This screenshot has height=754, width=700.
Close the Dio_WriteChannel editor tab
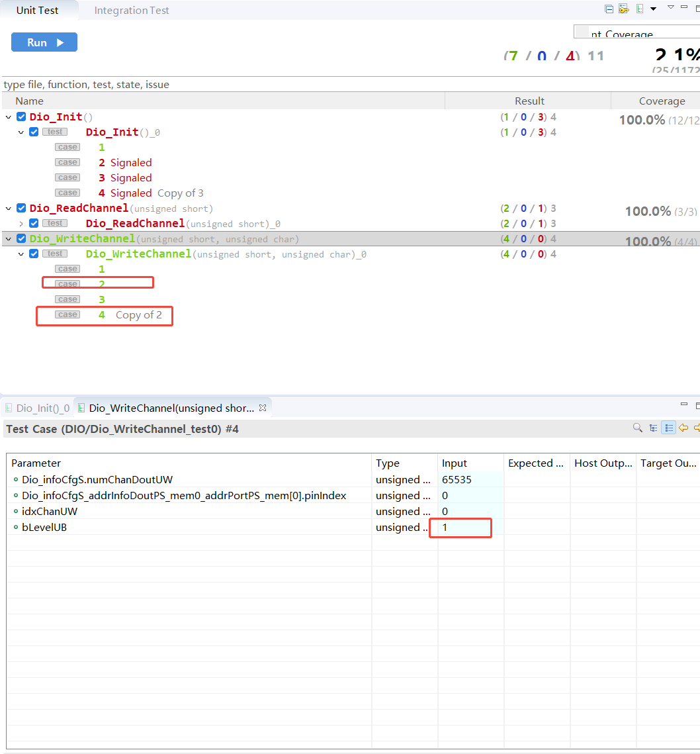click(x=262, y=408)
